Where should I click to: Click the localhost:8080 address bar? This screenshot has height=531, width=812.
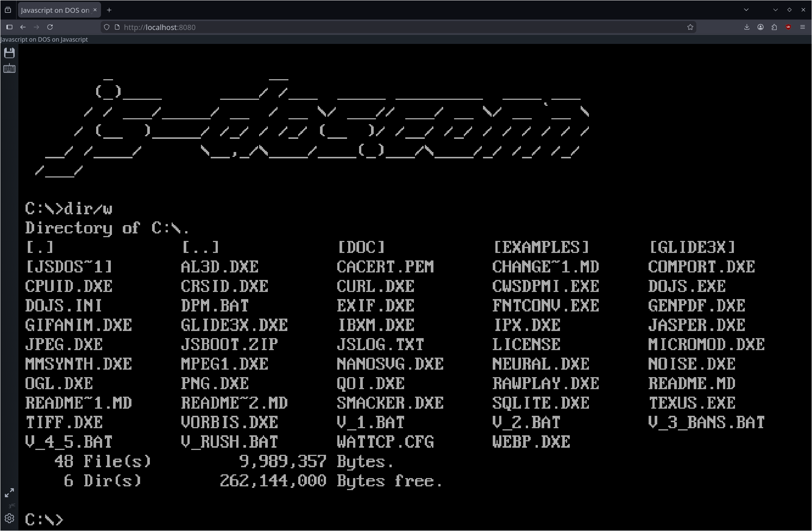[x=398, y=27]
